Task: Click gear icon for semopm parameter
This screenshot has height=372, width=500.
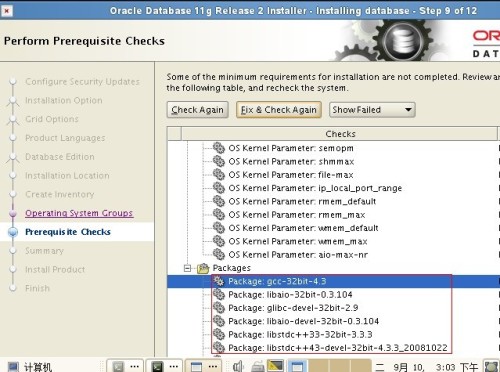Action: point(219,148)
